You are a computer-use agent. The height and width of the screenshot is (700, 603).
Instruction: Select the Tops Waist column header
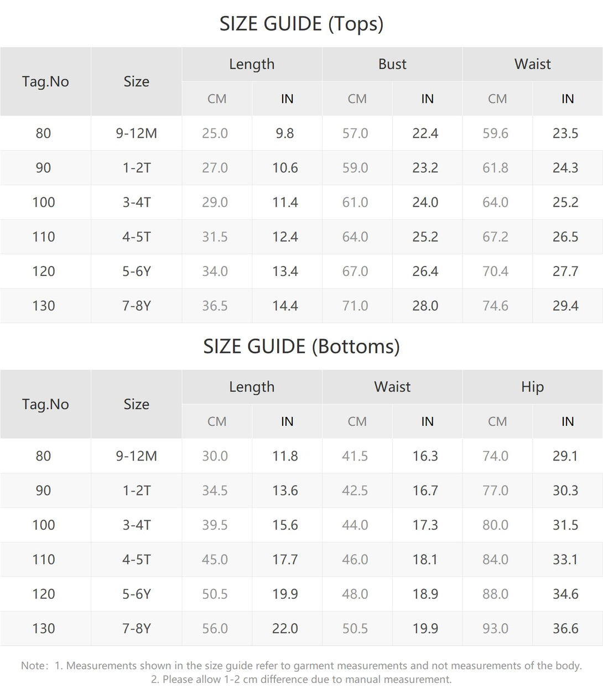point(532,64)
